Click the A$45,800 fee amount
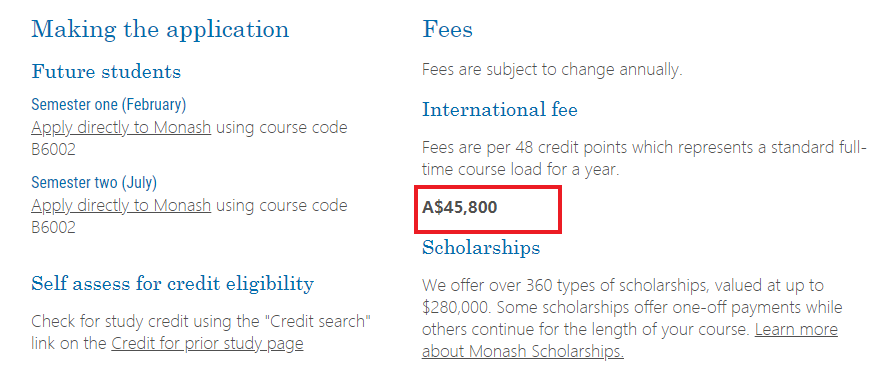 pyautogui.click(x=459, y=207)
